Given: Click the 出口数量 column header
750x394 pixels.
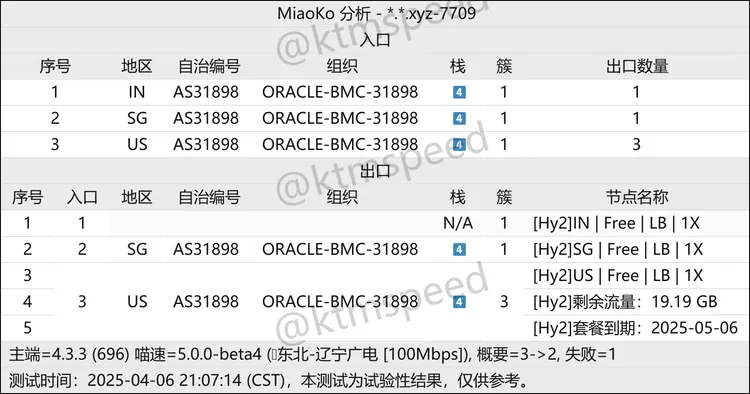Looking at the screenshot, I should click(x=637, y=66).
